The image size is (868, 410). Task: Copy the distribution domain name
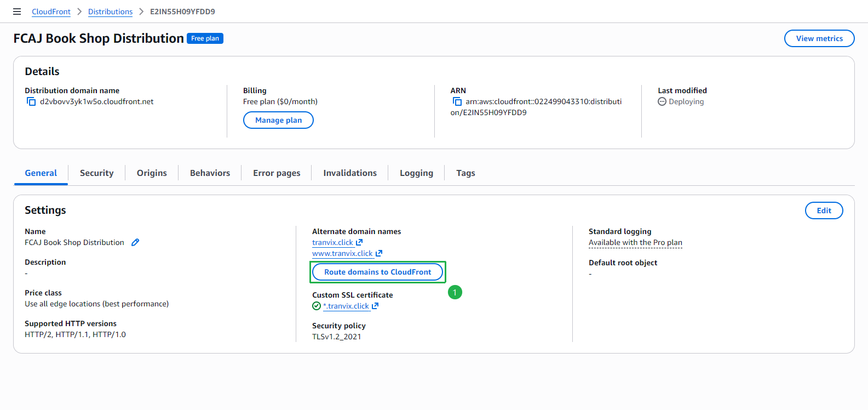[31, 101]
